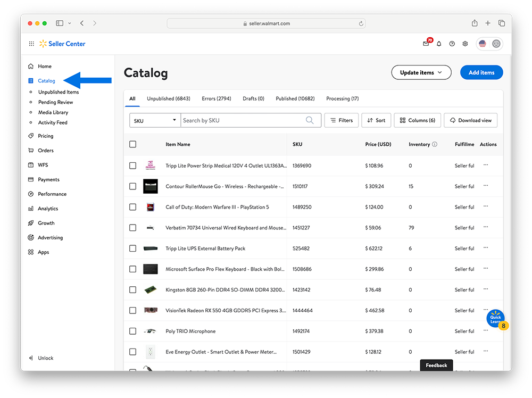
Task: Switch to the Errors (2794) tab
Action: pyautogui.click(x=217, y=98)
